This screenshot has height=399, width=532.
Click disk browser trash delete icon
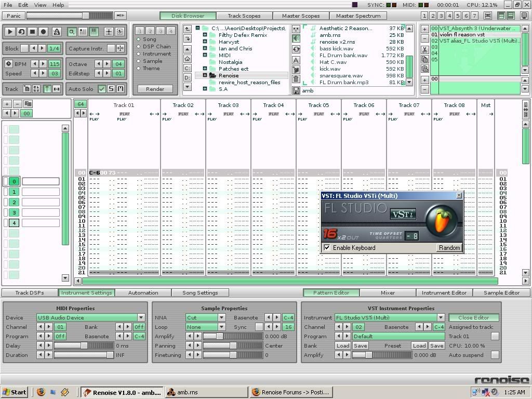coord(296,79)
